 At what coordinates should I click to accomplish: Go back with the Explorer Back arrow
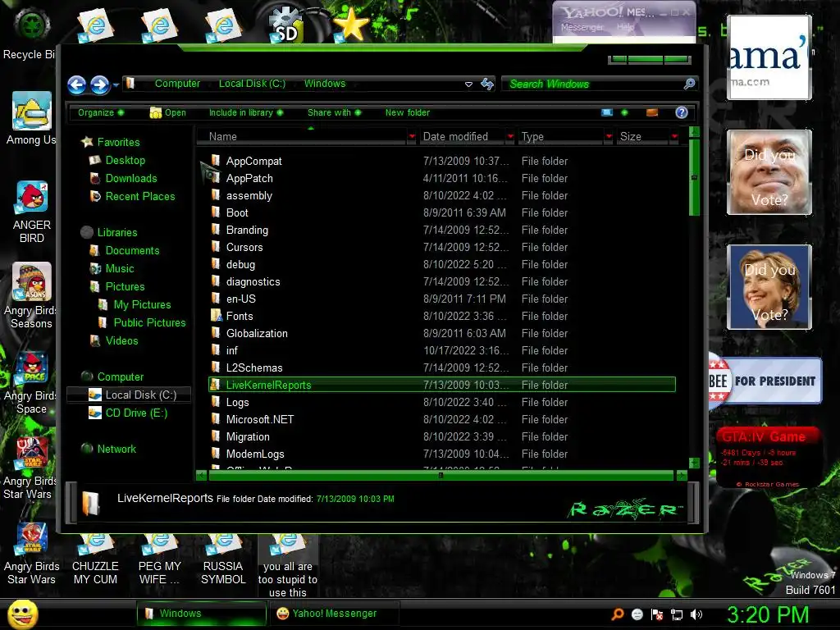pyautogui.click(x=76, y=84)
